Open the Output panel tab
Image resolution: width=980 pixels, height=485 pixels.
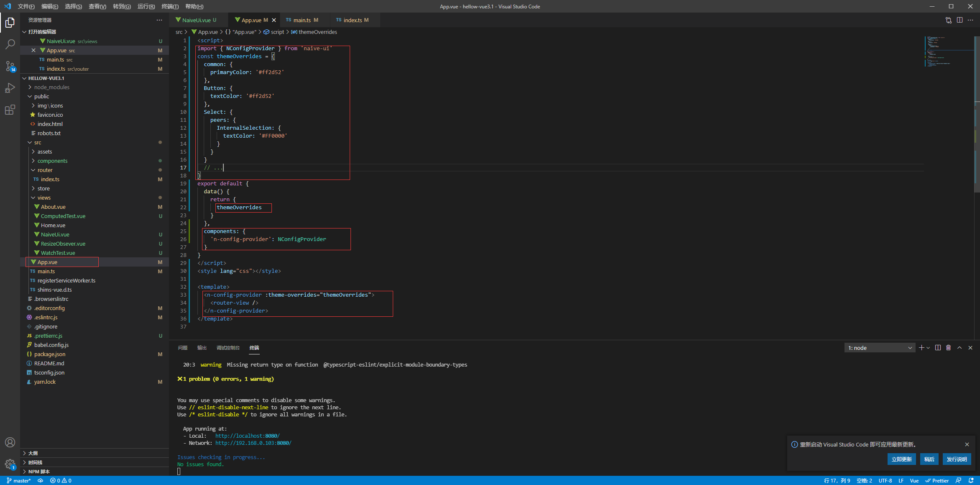click(202, 348)
